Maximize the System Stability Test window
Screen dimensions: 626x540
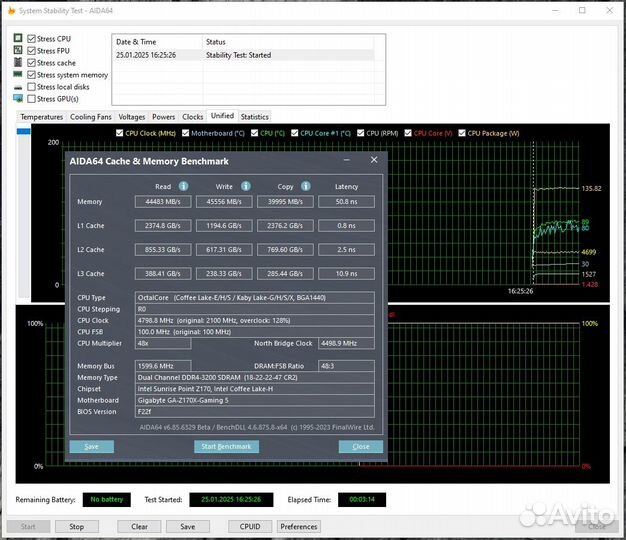tap(582, 10)
